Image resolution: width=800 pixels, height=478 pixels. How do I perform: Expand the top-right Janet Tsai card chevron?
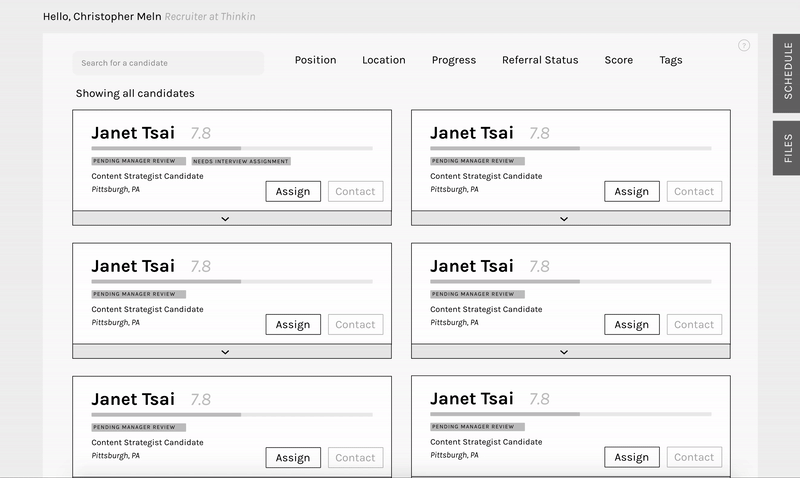click(x=571, y=218)
